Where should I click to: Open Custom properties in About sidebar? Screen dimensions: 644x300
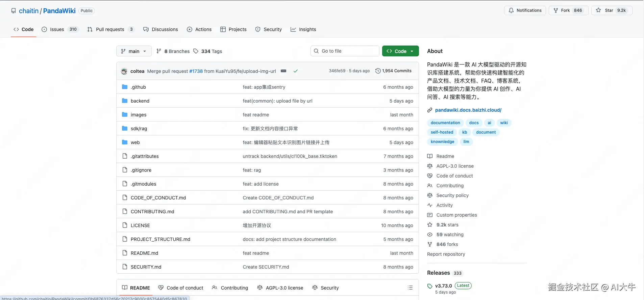(456, 215)
